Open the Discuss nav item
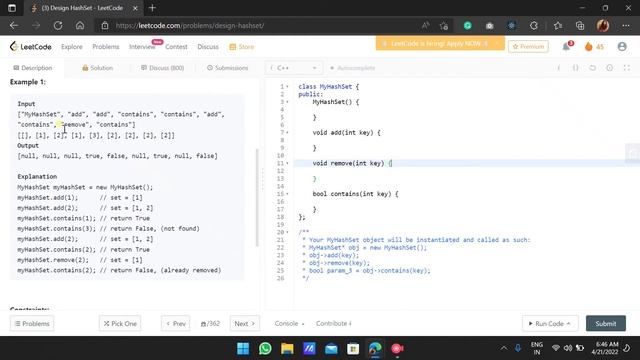The height and width of the screenshot is (360, 640). tap(208, 47)
